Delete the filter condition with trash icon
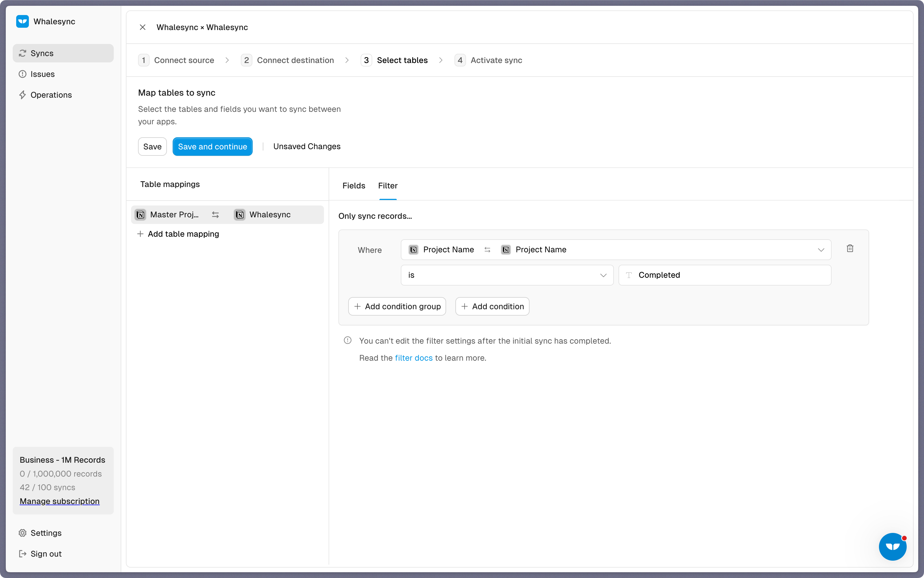The image size is (924, 578). coord(850,249)
